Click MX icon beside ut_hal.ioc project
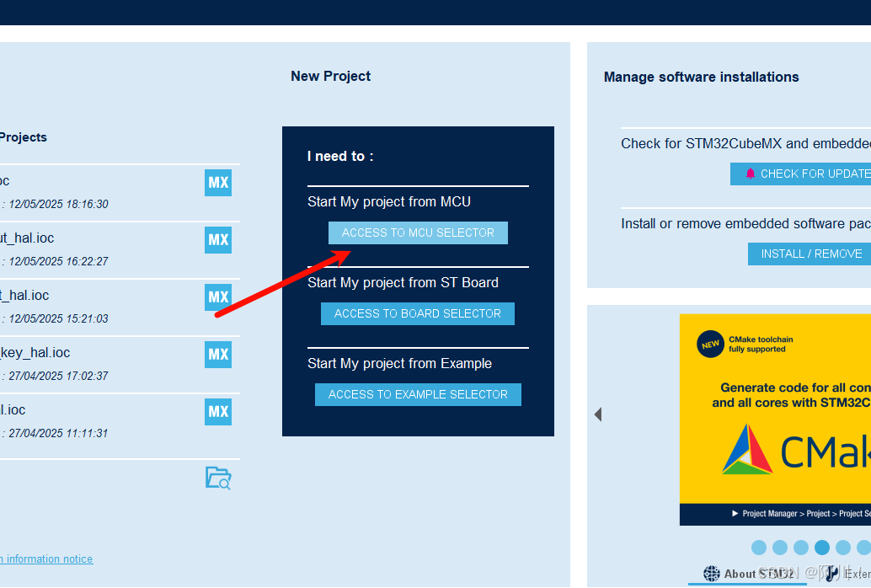 click(217, 240)
